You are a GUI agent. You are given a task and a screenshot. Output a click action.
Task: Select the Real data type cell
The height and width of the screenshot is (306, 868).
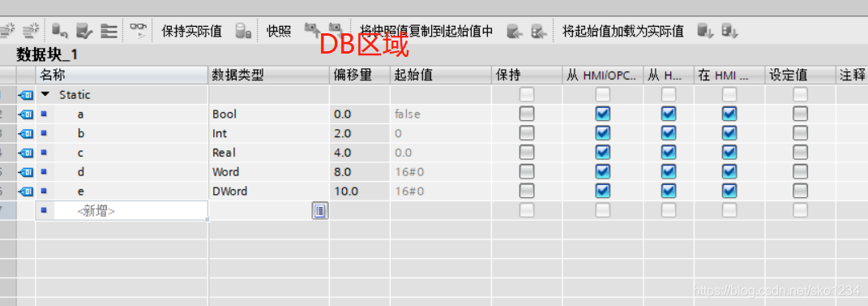(x=269, y=153)
